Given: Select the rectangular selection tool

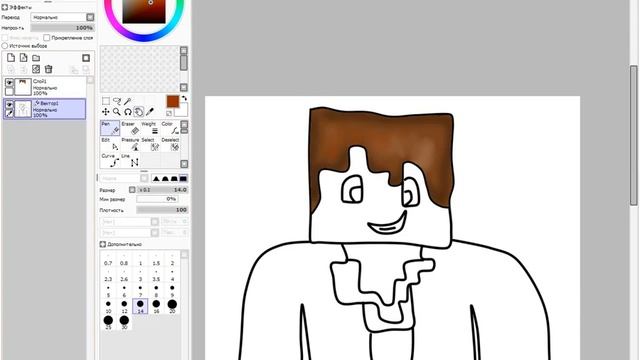Looking at the screenshot, I should [106, 101].
